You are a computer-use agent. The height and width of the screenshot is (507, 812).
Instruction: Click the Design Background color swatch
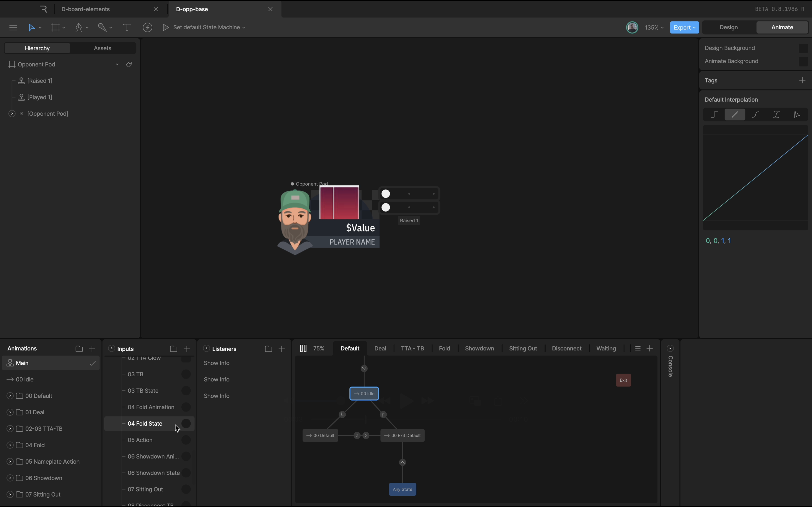803,48
